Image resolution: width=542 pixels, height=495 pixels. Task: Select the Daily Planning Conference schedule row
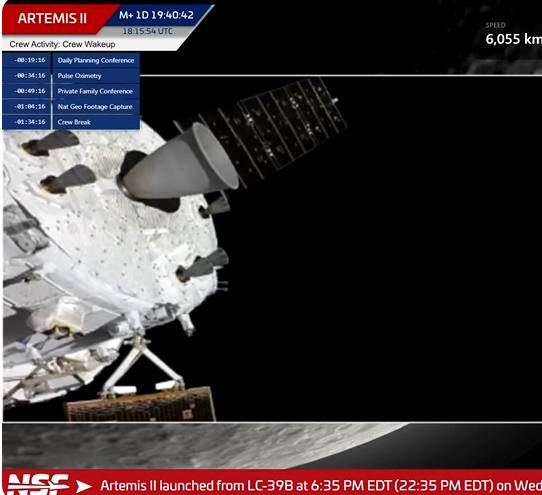click(71, 60)
